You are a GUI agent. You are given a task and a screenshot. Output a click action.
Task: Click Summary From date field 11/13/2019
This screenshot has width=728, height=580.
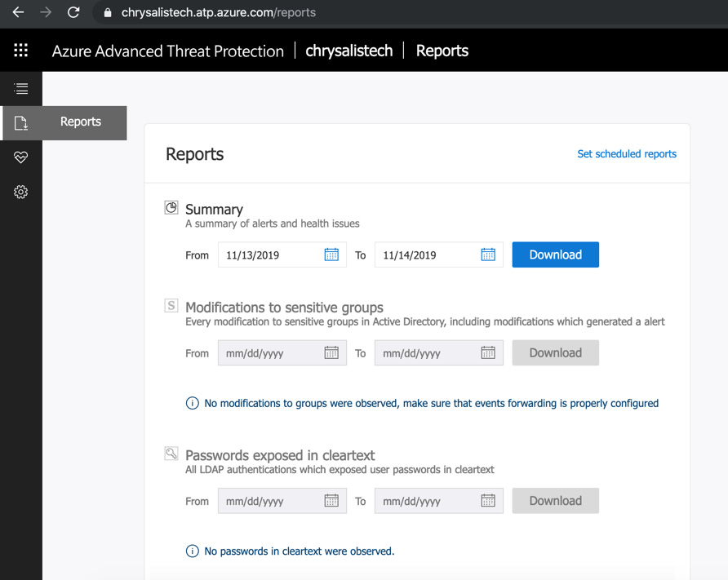269,255
